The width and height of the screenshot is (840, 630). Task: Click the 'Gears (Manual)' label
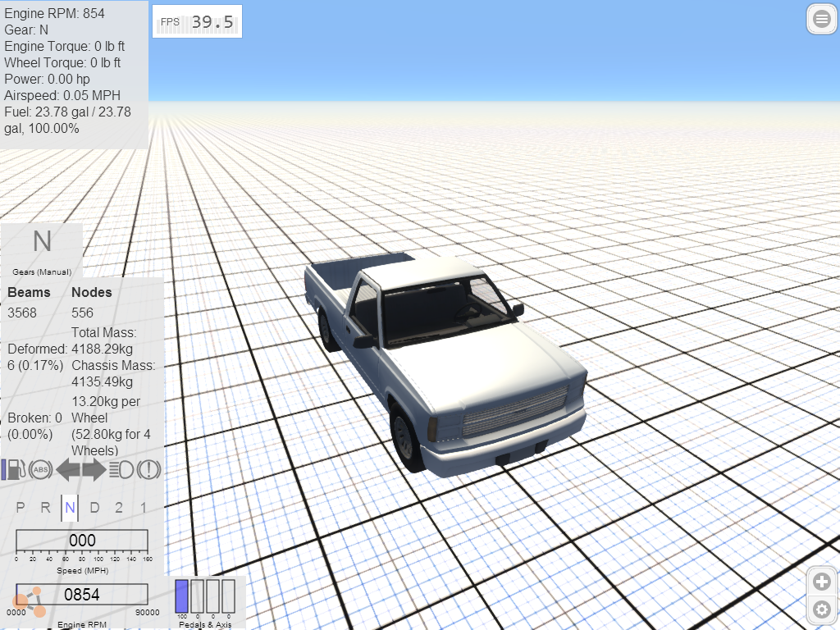pyautogui.click(x=42, y=272)
